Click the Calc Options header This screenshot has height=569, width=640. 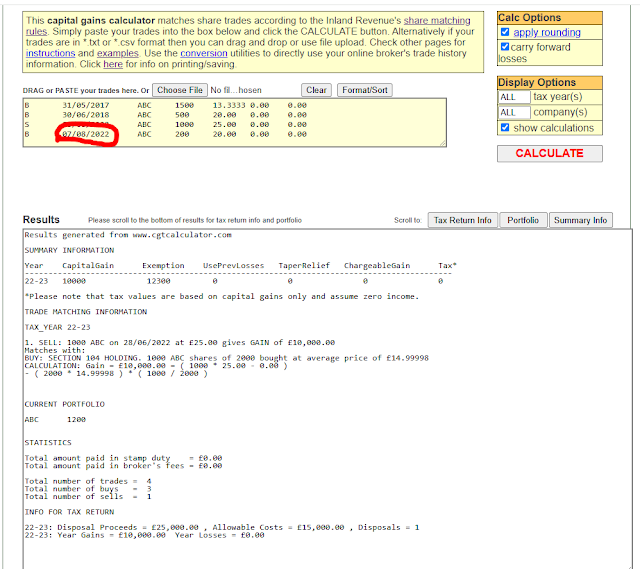[549, 18]
